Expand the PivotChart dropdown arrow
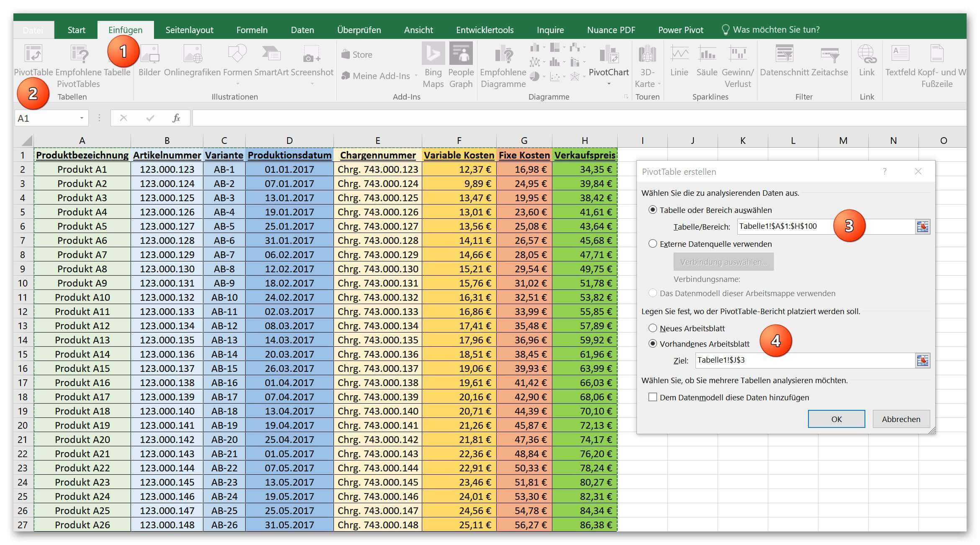 pyautogui.click(x=609, y=84)
